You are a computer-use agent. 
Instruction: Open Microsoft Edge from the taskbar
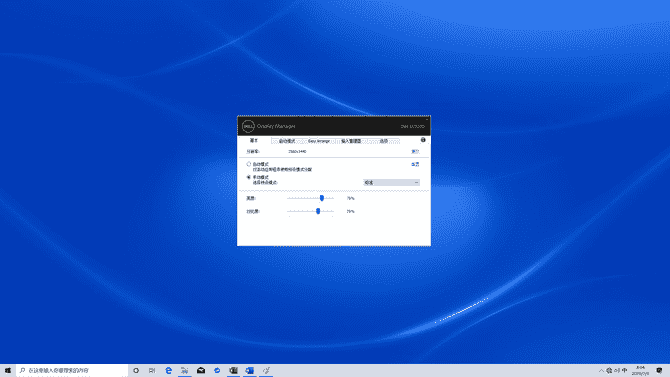point(168,371)
